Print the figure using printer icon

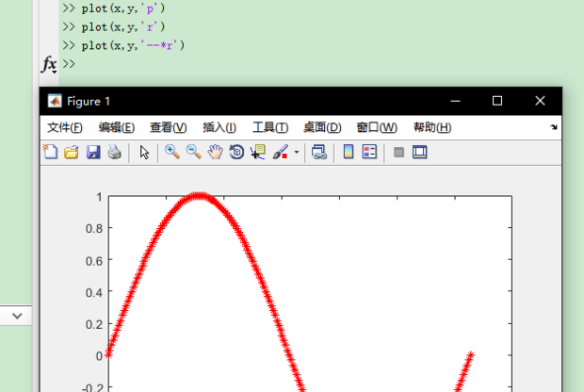(115, 152)
